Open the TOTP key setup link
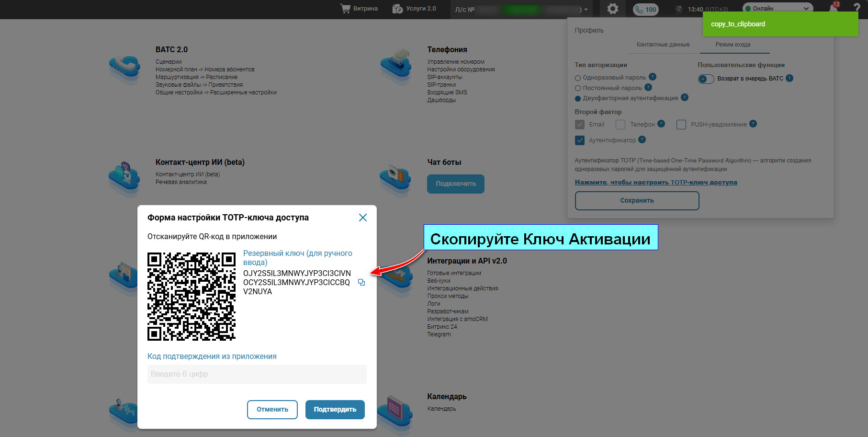Viewport: 868px width, 437px height. (x=656, y=183)
